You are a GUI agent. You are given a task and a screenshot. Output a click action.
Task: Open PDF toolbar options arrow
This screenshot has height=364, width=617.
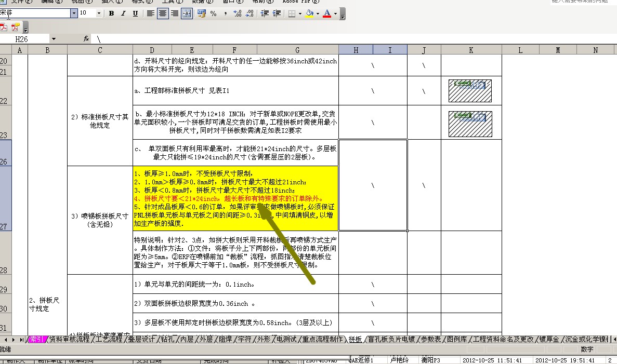tap(25, 29)
